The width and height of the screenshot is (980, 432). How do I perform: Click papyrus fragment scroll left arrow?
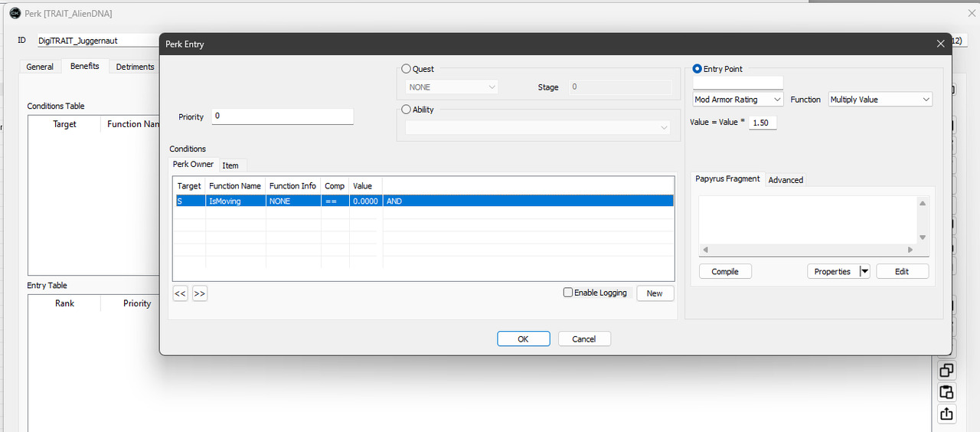coord(705,250)
